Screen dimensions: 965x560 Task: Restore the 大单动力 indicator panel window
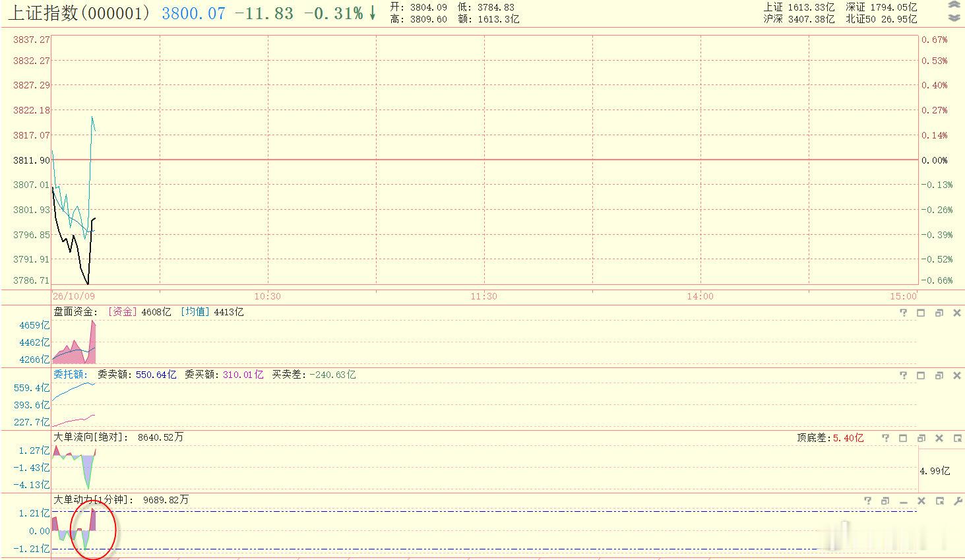[886, 501]
